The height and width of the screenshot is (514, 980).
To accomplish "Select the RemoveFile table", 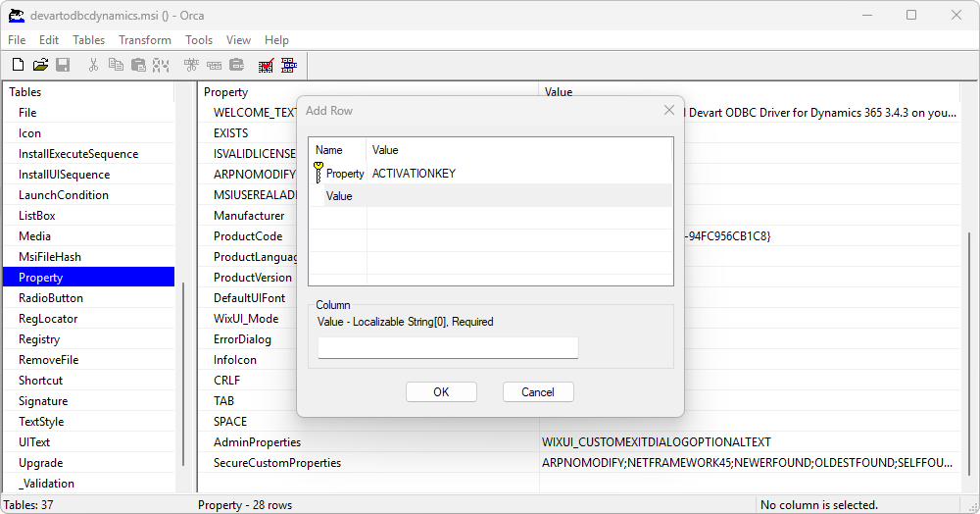I will click(x=89, y=360).
